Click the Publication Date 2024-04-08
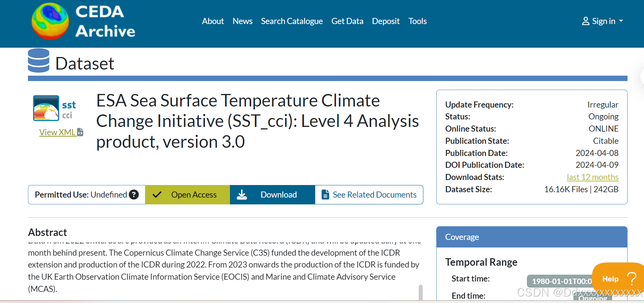 (x=597, y=153)
